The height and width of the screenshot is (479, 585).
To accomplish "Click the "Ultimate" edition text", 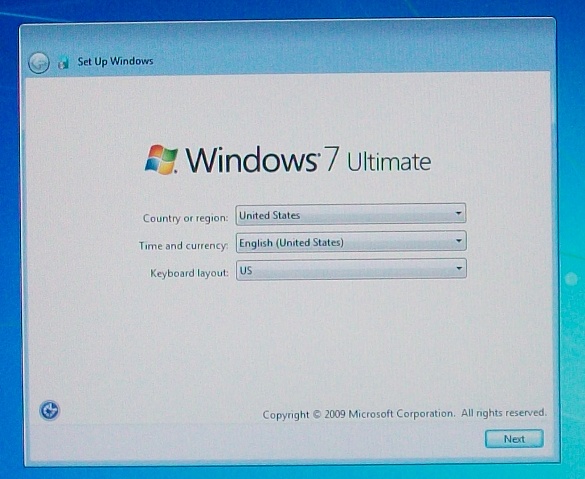I will [x=389, y=162].
